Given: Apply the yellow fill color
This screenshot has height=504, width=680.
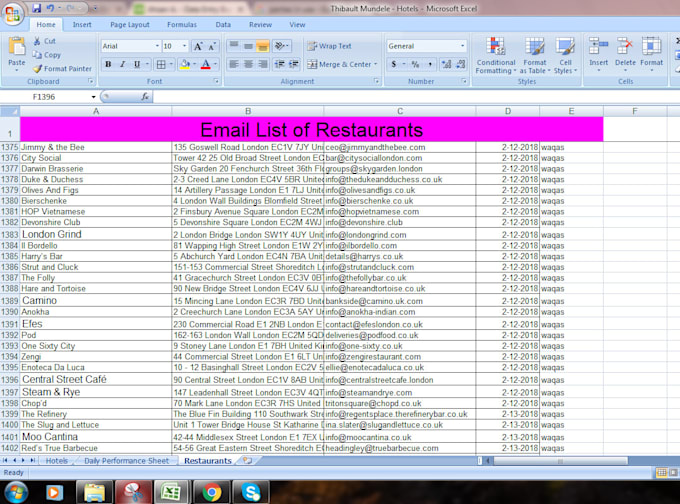Looking at the screenshot, I should click(185, 64).
